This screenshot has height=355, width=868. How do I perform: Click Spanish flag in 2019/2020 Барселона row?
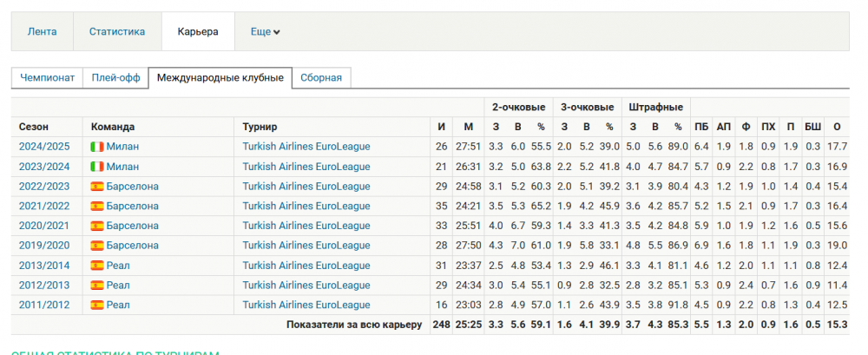pos(97,246)
